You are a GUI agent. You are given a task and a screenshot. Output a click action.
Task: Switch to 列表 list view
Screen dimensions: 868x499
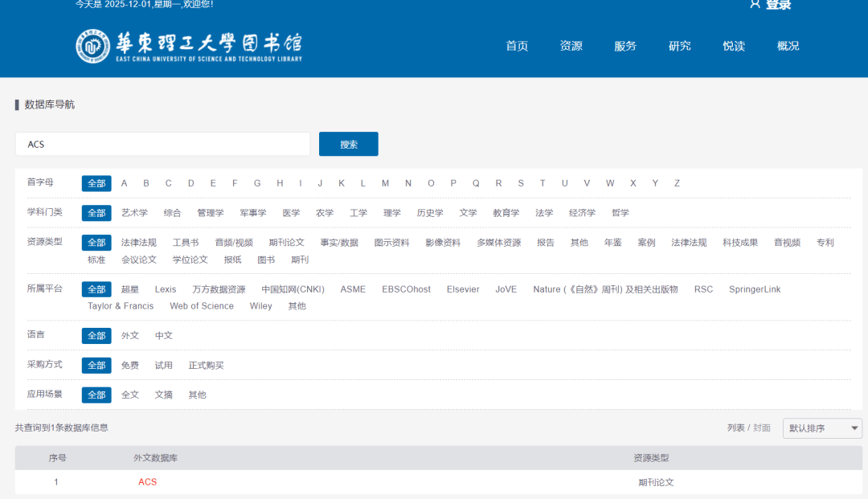tap(735, 428)
